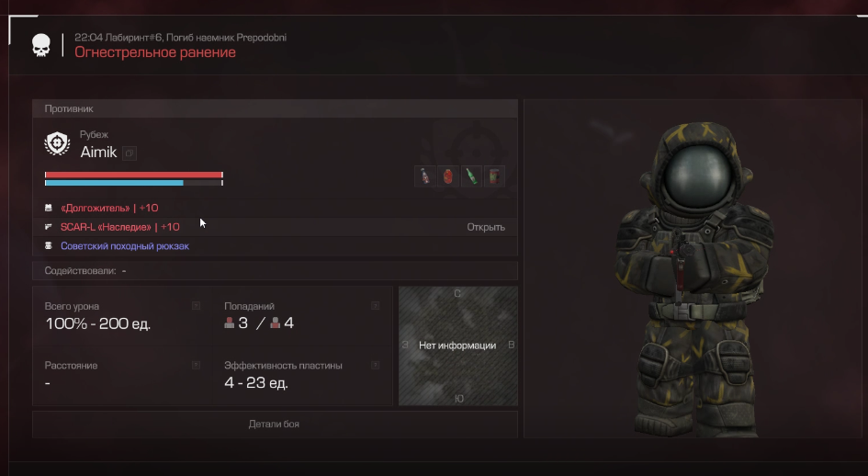Open «Долгожитель» +10 armor link
This screenshot has width=868, height=476.
tap(109, 208)
